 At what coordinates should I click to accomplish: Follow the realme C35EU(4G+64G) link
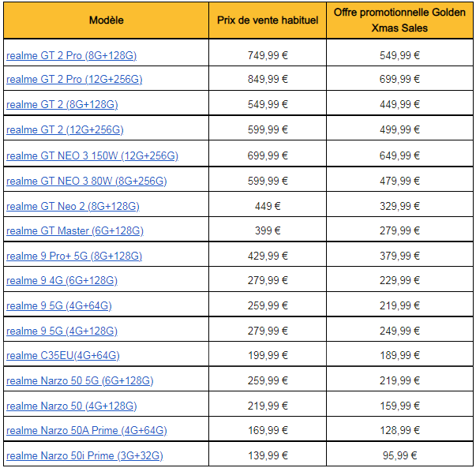(63, 355)
